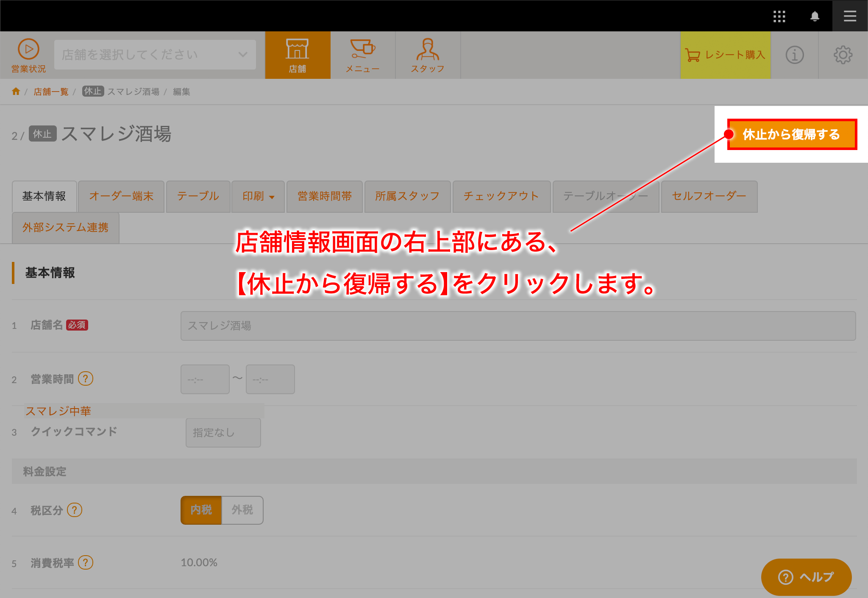The image size is (868, 598).
Task: Click the 店舗名 input field
Action: click(x=518, y=326)
